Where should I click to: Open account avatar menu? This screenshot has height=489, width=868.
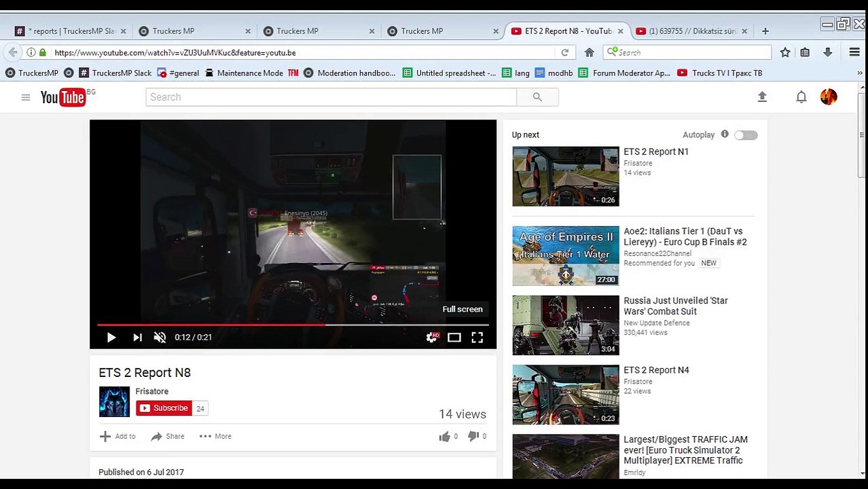829,97
